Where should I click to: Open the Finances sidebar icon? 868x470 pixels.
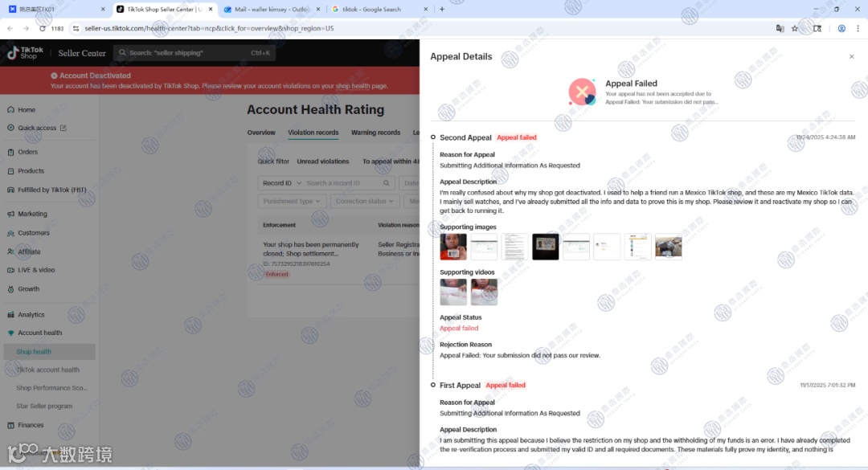coord(10,425)
